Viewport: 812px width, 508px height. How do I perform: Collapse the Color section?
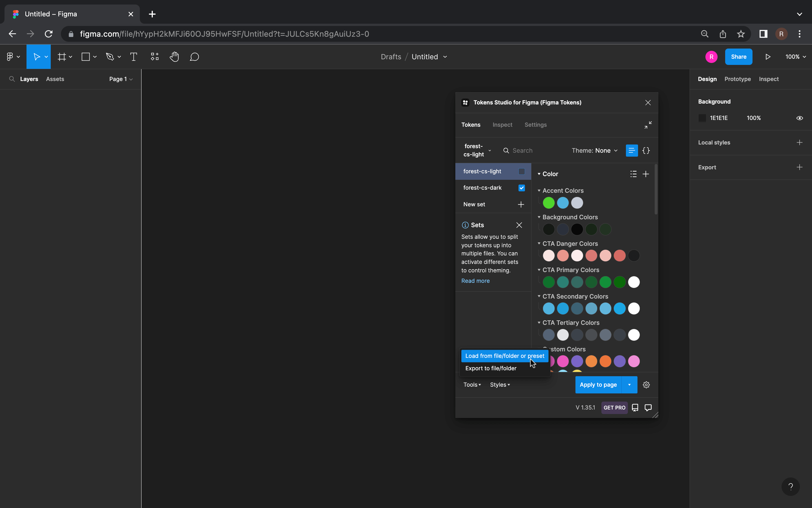pos(539,174)
